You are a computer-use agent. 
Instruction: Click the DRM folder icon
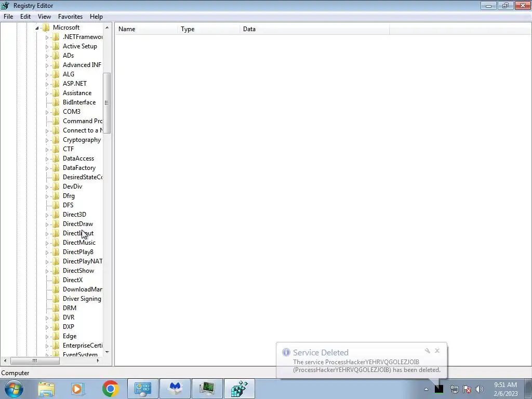(56, 308)
